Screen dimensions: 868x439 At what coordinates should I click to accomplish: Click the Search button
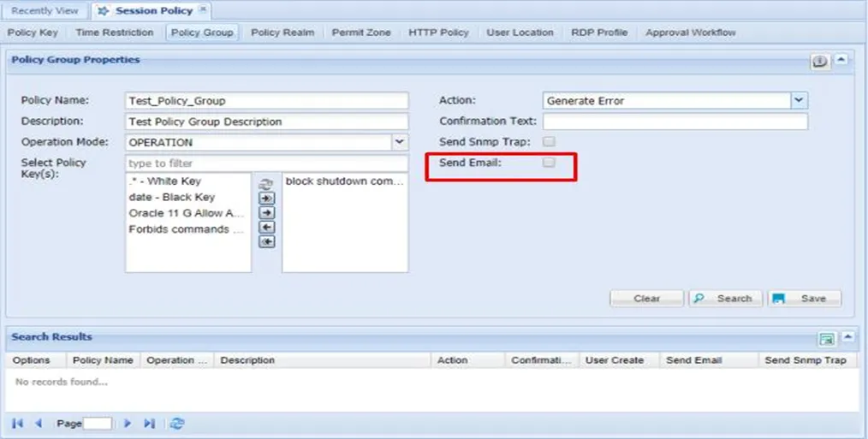click(725, 299)
